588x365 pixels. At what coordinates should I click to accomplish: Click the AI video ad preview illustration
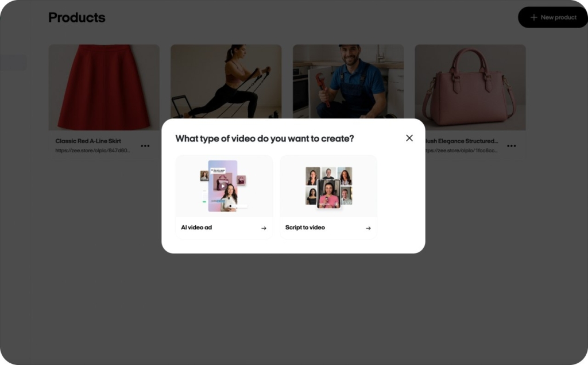(x=224, y=185)
